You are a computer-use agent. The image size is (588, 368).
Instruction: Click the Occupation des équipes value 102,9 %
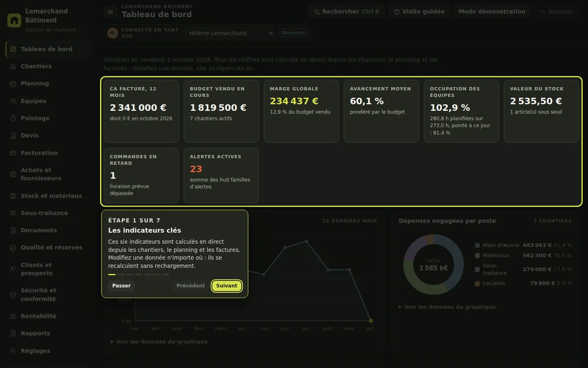pyautogui.click(x=450, y=108)
